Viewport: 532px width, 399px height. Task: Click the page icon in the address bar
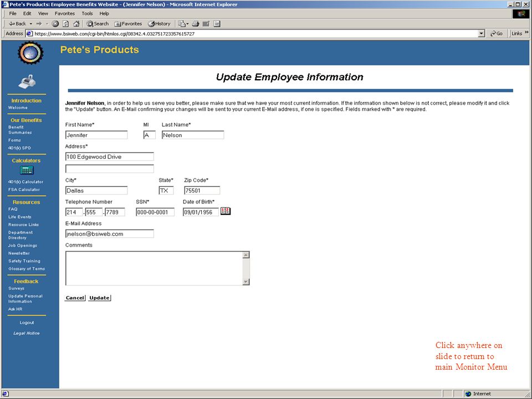point(29,34)
